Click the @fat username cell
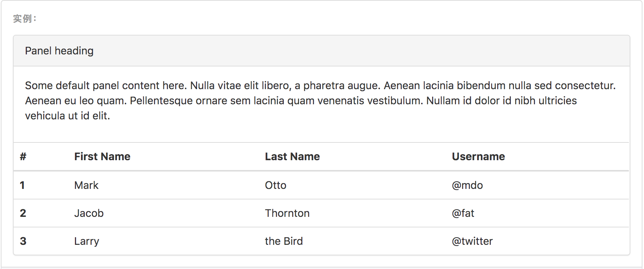 click(463, 213)
